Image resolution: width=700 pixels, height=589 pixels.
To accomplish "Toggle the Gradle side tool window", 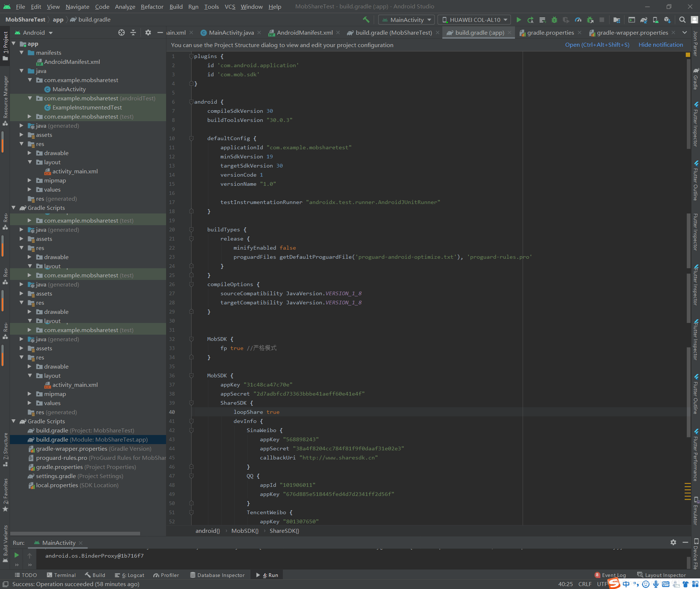I will [x=696, y=78].
